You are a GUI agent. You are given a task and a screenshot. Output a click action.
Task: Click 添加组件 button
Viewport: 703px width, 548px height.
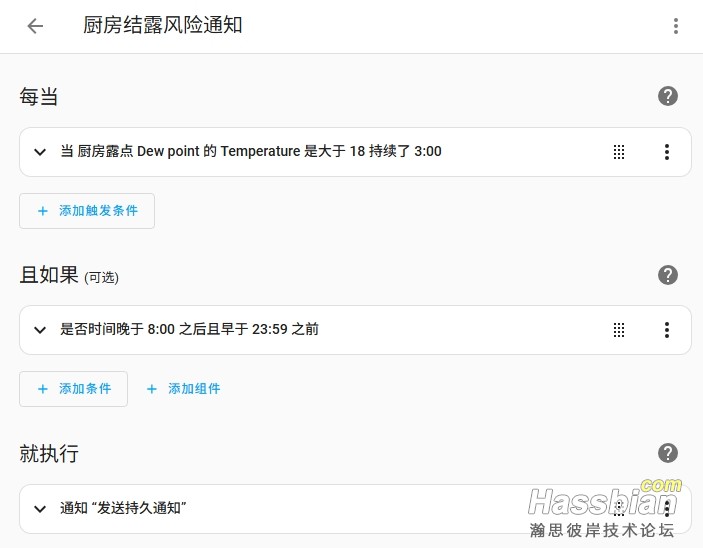pos(183,389)
